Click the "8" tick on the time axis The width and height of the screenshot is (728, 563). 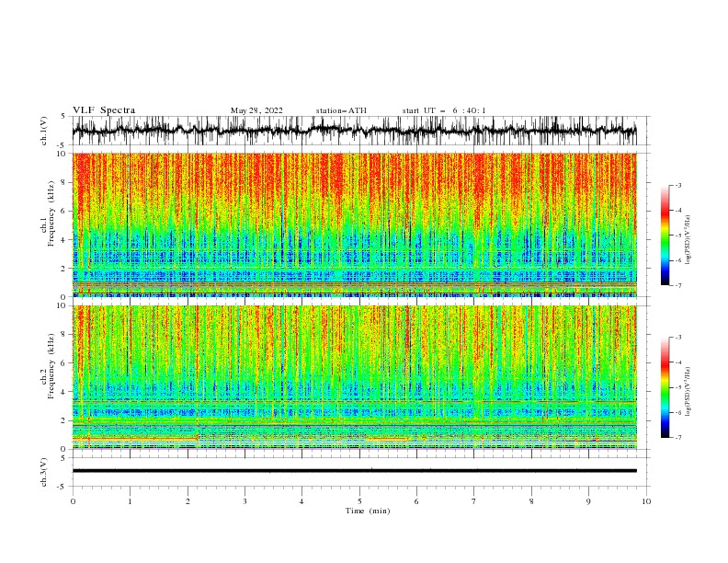531,501
